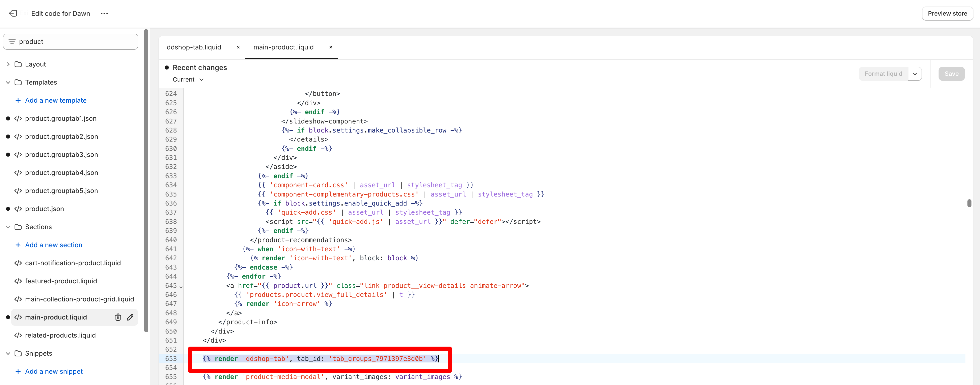Click line number 653 in gutter
The image size is (980, 385).
coord(171,359)
